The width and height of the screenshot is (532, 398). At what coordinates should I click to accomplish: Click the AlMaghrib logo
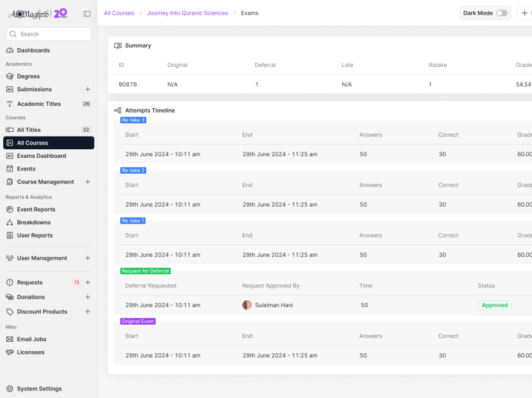click(x=38, y=14)
